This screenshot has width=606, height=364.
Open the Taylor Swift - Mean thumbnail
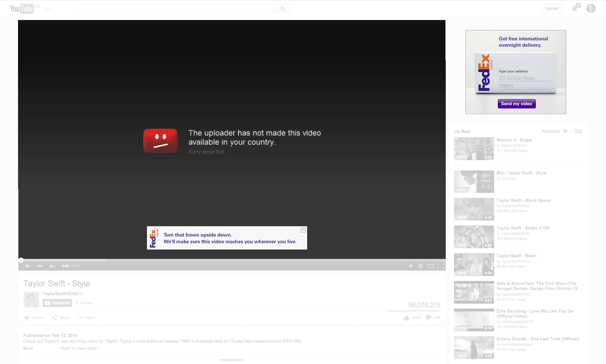[474, 265]
